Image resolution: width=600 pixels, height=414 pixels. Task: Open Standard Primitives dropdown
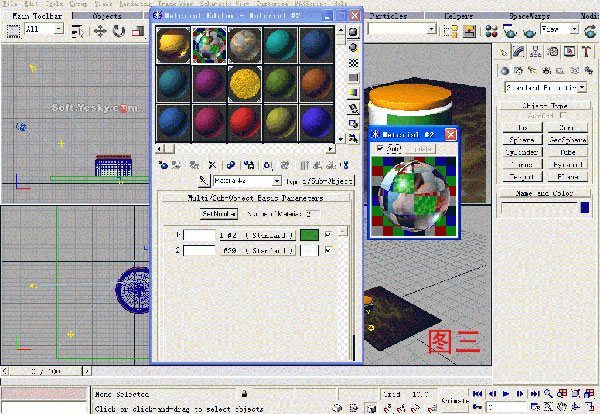(x=582, y=88)
